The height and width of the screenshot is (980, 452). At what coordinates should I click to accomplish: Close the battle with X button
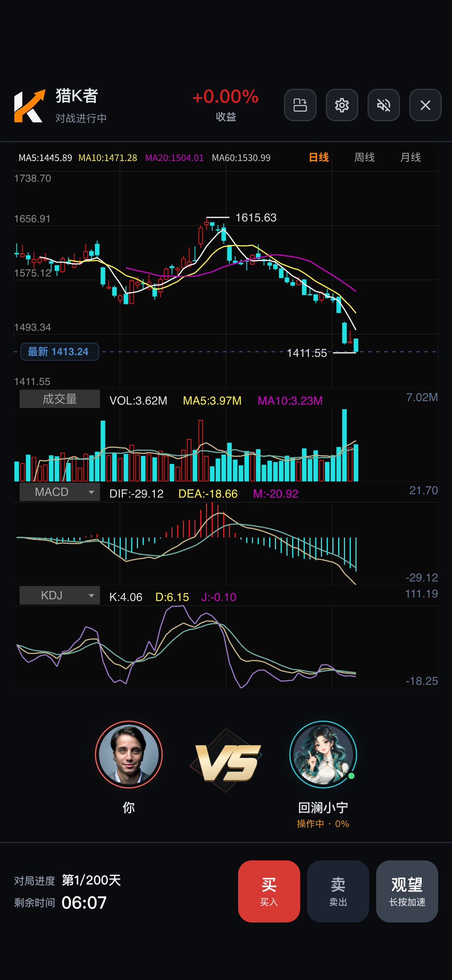[426, 105]
